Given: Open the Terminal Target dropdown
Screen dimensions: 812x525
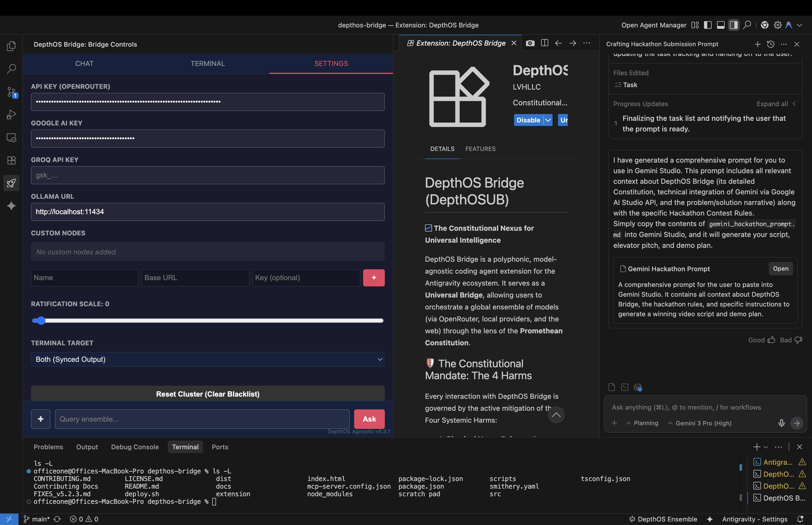Looking at the screenshot, I should coord(208,359).
